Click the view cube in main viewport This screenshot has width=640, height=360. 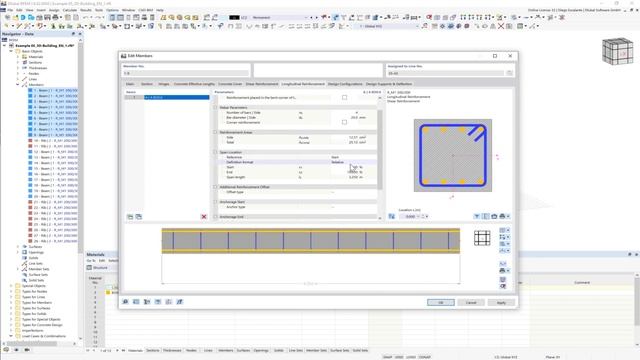[x=617, y=51]
